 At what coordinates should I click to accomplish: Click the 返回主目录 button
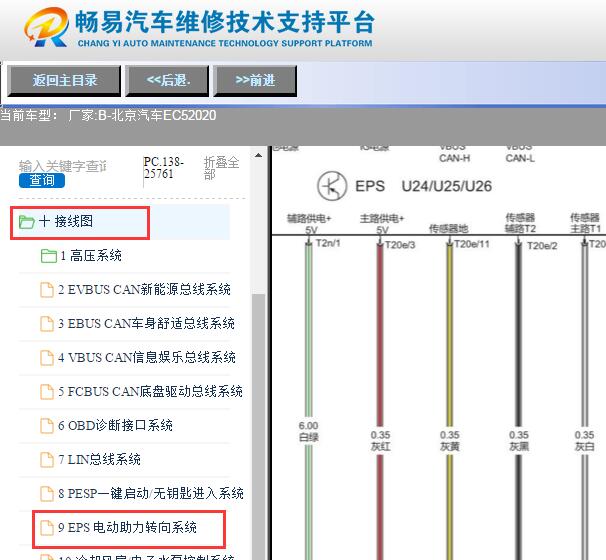tap(64, 80)
